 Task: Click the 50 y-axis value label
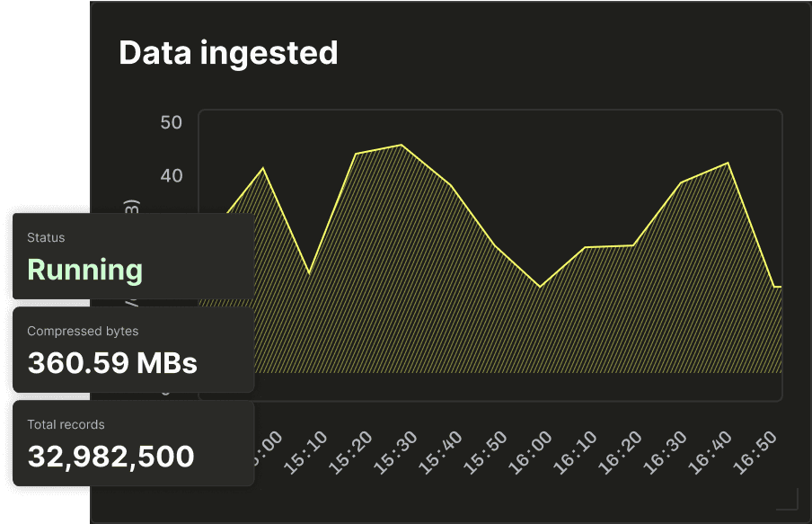(x=171, y=123)
